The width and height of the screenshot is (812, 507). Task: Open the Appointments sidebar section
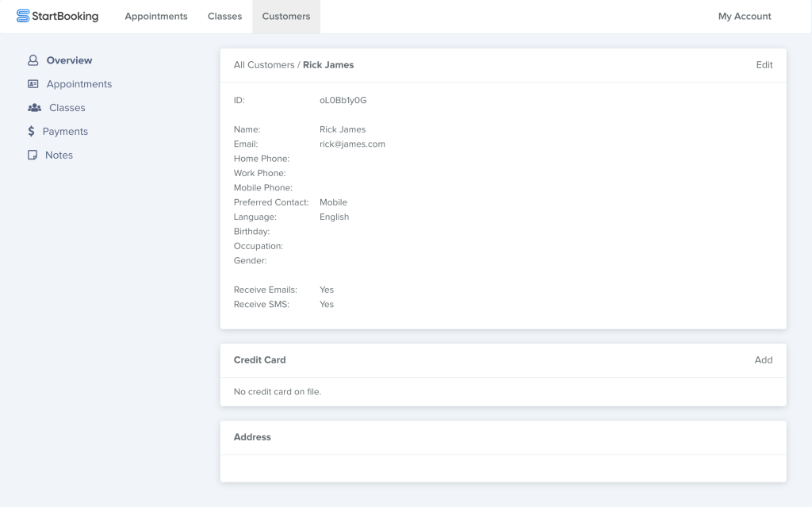click(x=79, y=84)
